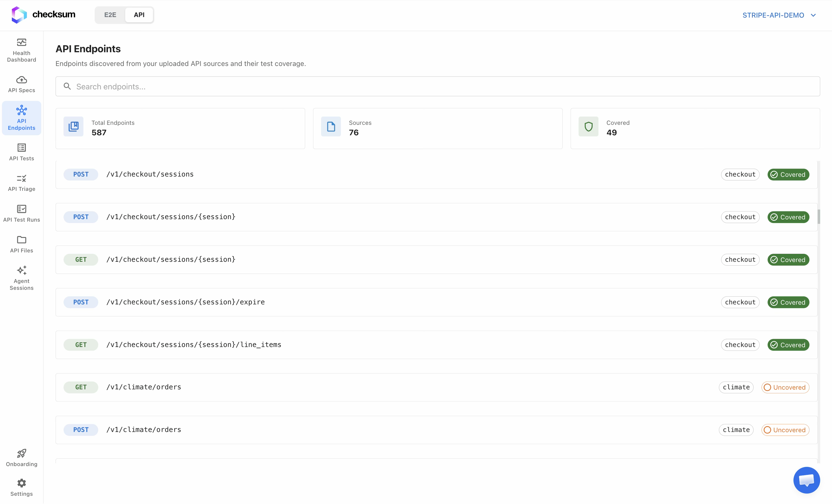Open the Settings gear icon
Screen dimensions: 832x504
click(x=22, y=483)
